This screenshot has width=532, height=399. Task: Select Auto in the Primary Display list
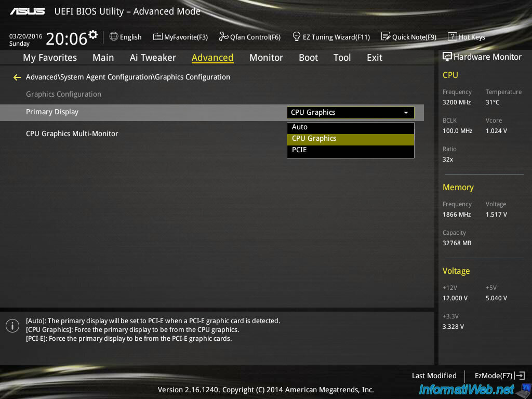click(351, 127)
